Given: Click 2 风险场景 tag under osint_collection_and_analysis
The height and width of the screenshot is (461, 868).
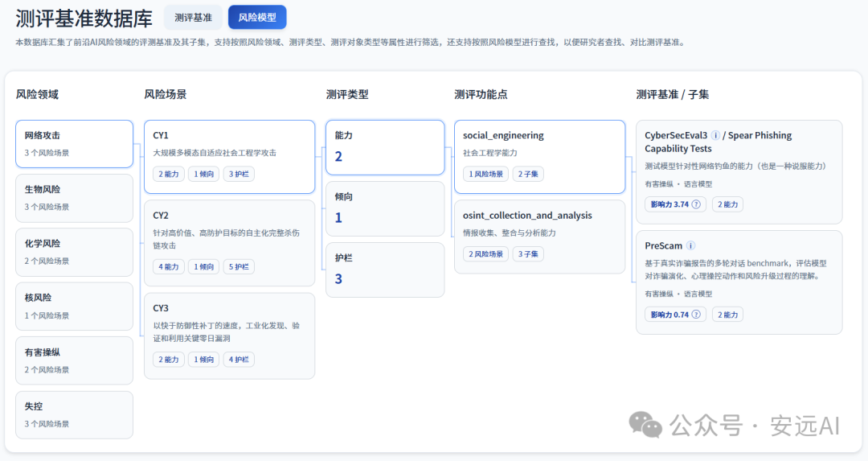Looking at the screenshot, I should [x=486, y=253].
